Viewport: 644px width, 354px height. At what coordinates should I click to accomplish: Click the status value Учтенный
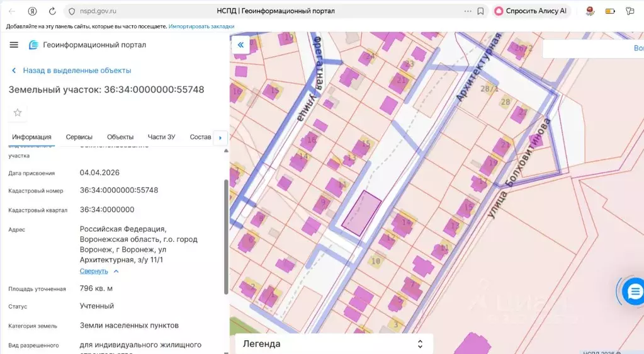point(97,306)
